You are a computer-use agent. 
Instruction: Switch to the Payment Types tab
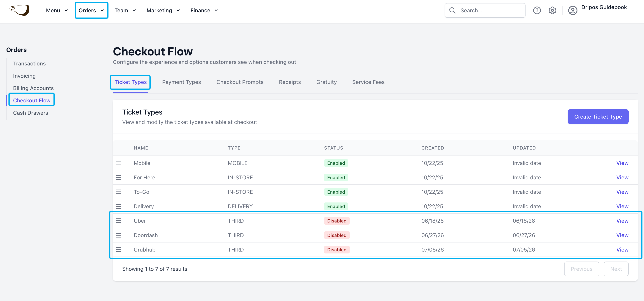click(182, 82)
